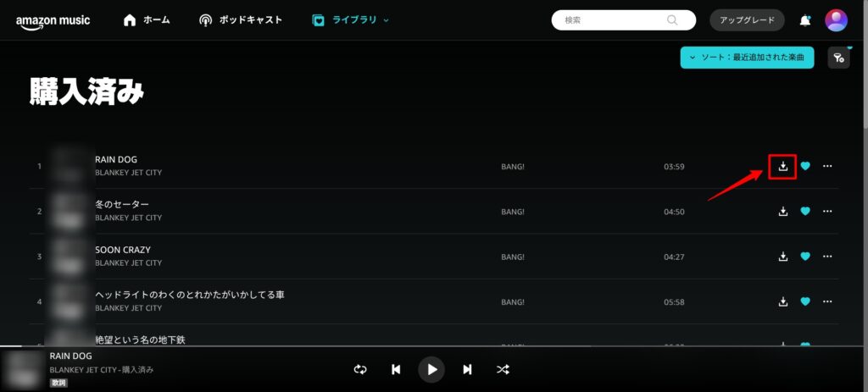The width and height of the screenshot is (868, 392).
Task: Go to ホーム tab
Action: point(147,19)
